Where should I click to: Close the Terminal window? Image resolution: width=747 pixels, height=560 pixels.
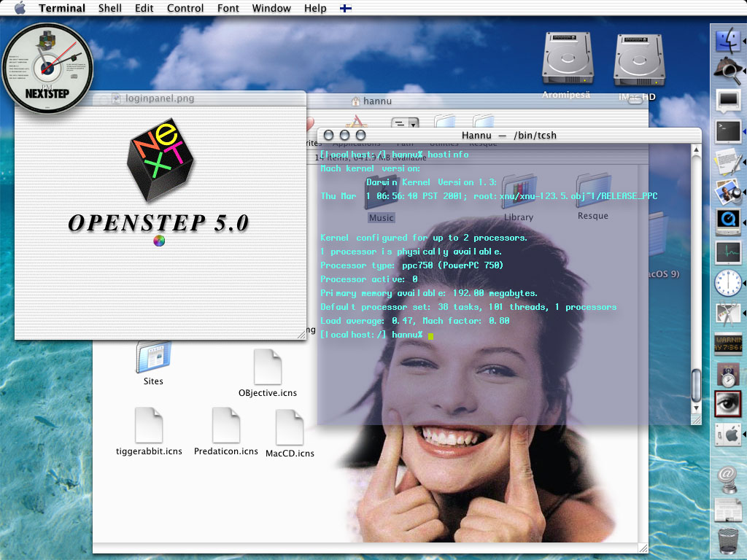(x=328, y=135)
